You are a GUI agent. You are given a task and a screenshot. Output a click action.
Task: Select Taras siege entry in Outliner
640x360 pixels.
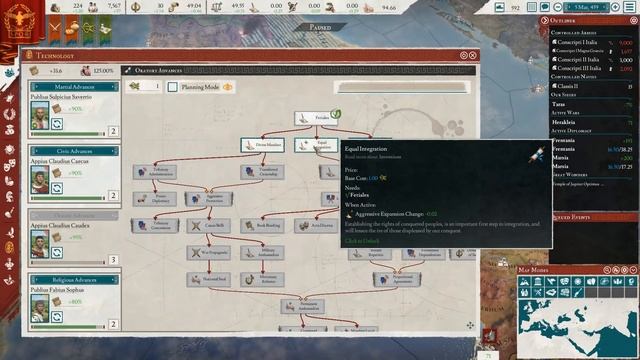(x=592, y=104)
